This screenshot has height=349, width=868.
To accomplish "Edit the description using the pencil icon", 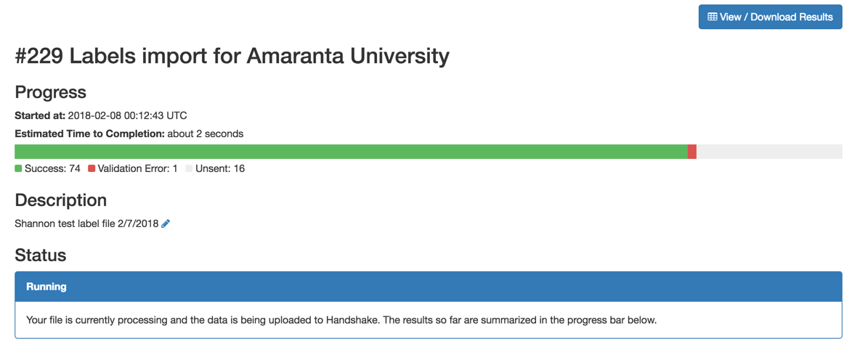I will pyautogui.click(x=166, y=224).
